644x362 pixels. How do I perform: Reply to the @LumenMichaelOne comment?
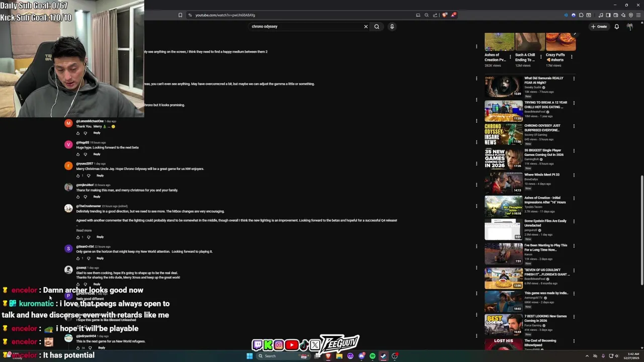97,133
